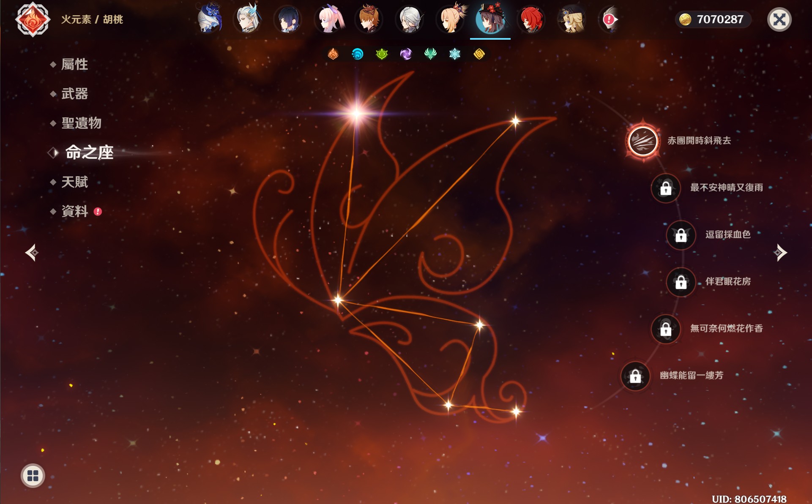Image resolution: width=812 pixels, height=504 pixels.
Task: Select the red-haired Diluc character portrait
Action: tap(531, 19)
